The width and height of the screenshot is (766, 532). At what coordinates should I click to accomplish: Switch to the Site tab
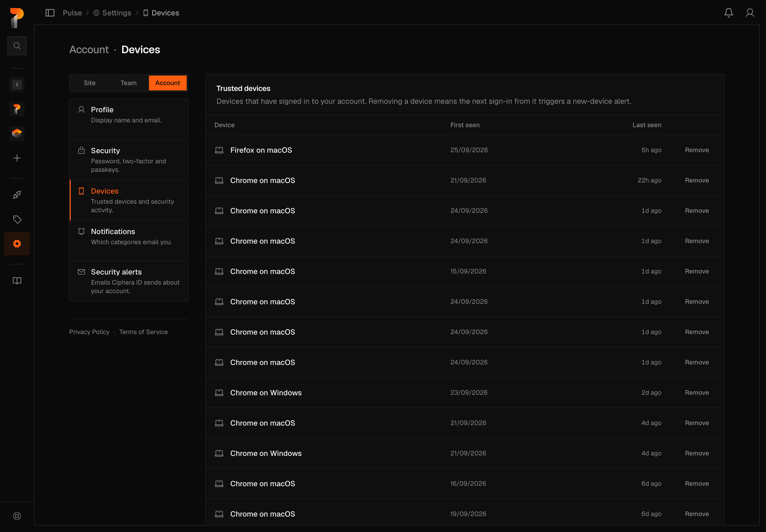click(90, 83)
